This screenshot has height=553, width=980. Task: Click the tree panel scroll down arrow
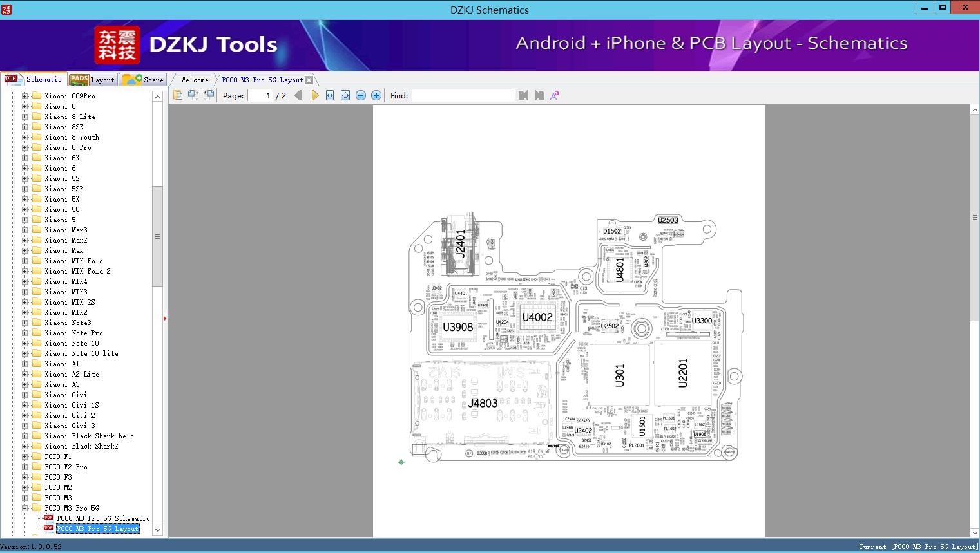coord(157,530)
